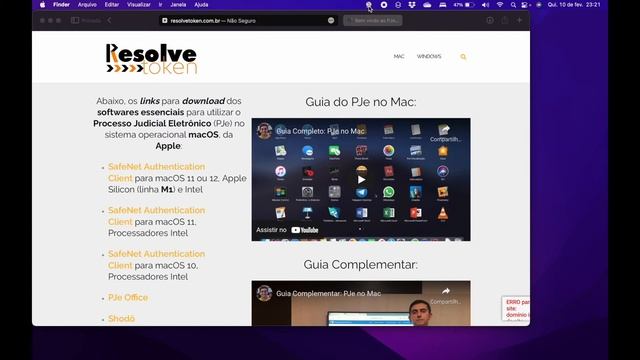Viewport: 640px width, 360px height.
Task: Open SafeNet Client link for macOS 11 Intel
Action: 156,216
